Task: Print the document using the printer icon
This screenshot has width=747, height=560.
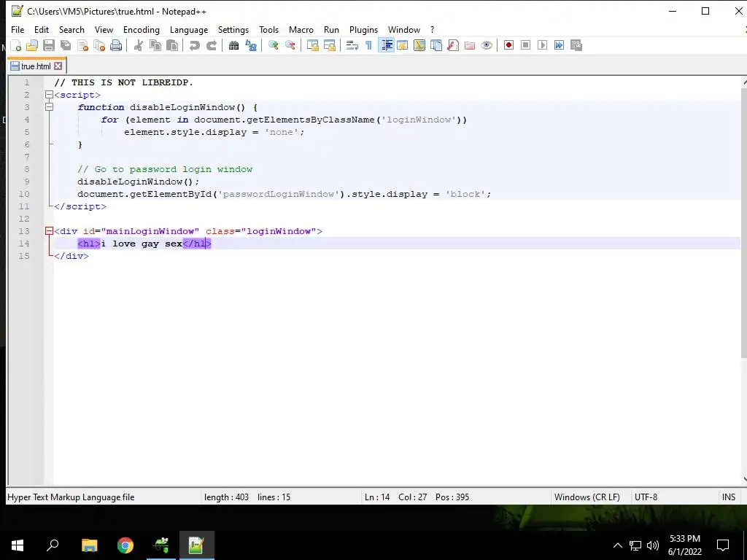Action: [x=116, y=45]
